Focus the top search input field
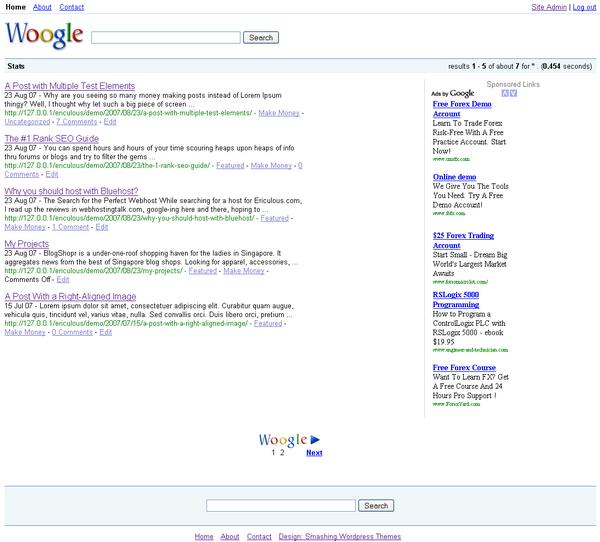600x542 pixels. (166, 38)
